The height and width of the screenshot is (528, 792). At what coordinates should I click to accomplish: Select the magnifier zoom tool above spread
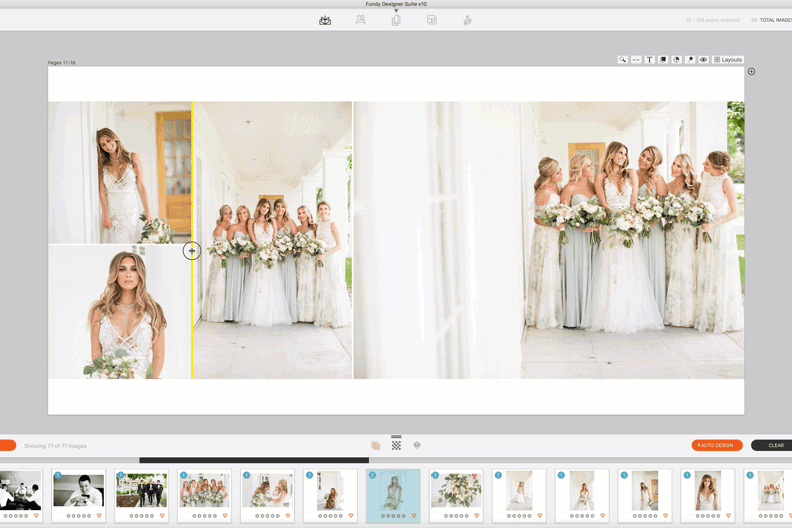click(x=622, y=60)
